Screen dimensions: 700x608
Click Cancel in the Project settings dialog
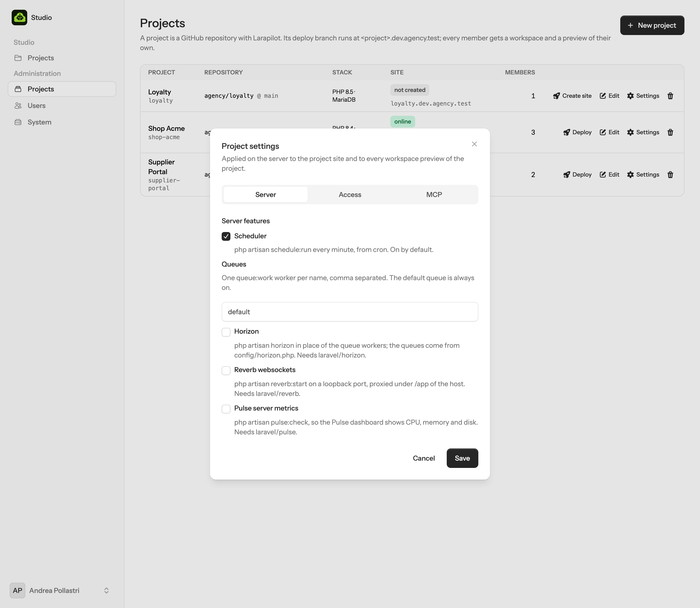click(424, 458)
